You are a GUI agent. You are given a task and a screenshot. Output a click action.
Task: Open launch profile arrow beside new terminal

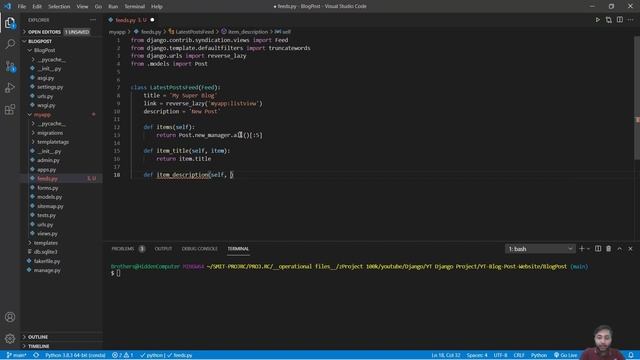(588, 249)
